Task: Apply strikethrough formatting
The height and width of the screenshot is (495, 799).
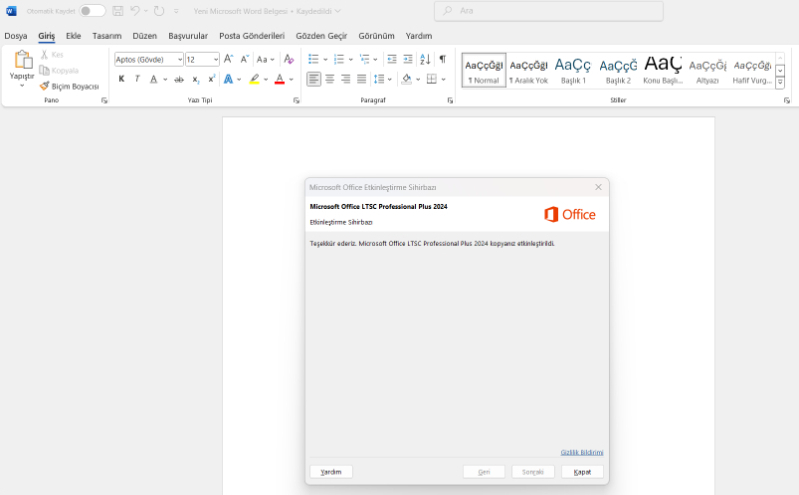Action: pos(179,79)
